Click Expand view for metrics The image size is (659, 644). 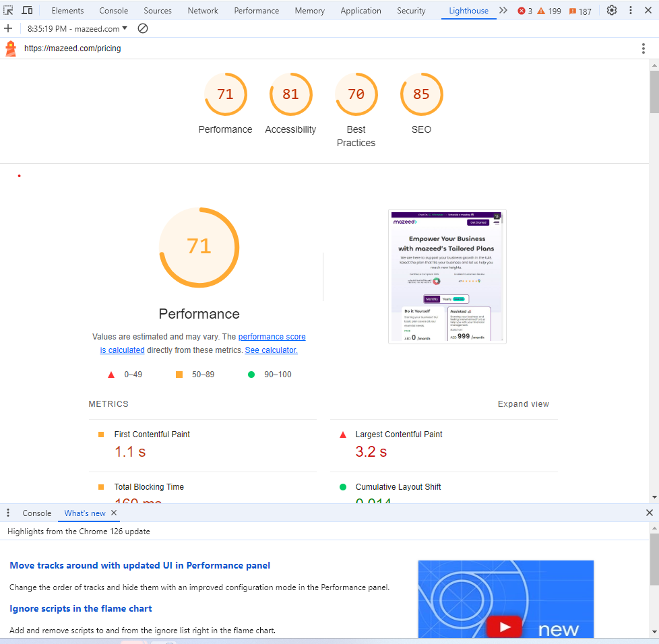click(x=523, y=404)
